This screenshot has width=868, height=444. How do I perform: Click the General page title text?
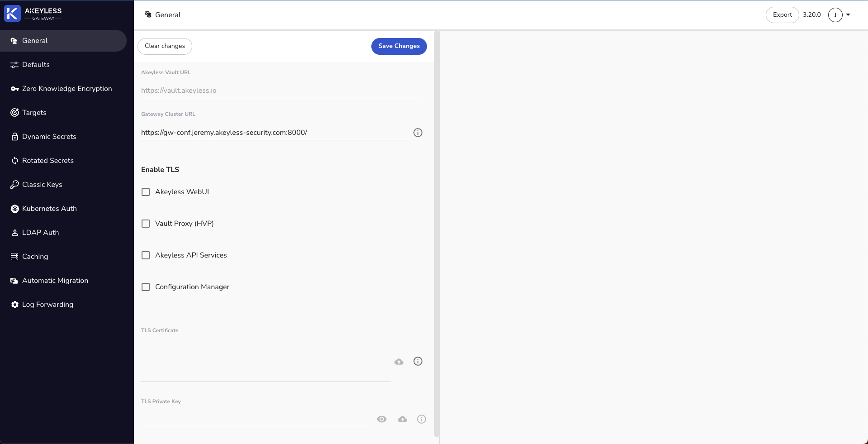pos(168,15)
